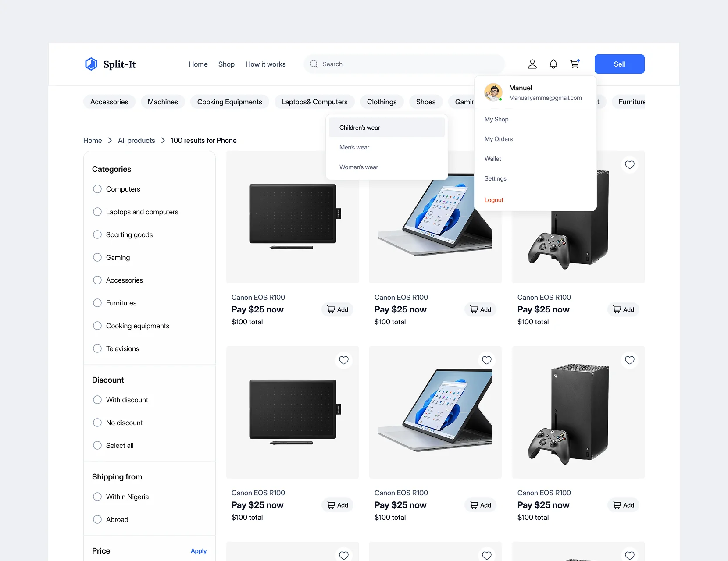Choose Abroad shipping option

pos(97,519)
